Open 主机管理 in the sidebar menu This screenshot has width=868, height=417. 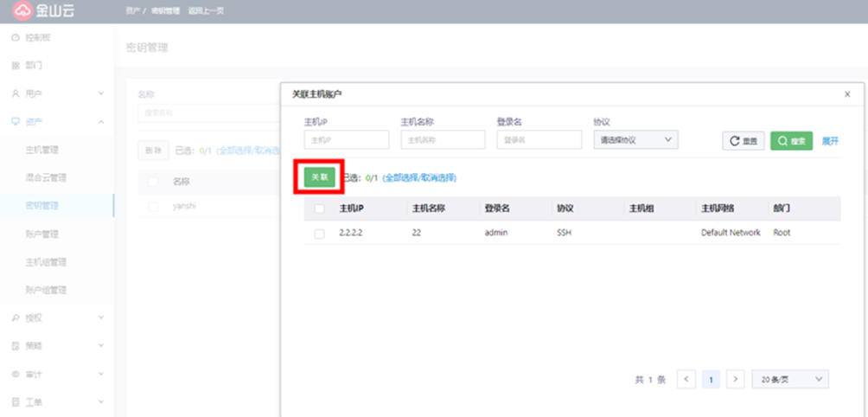(41, 150)
